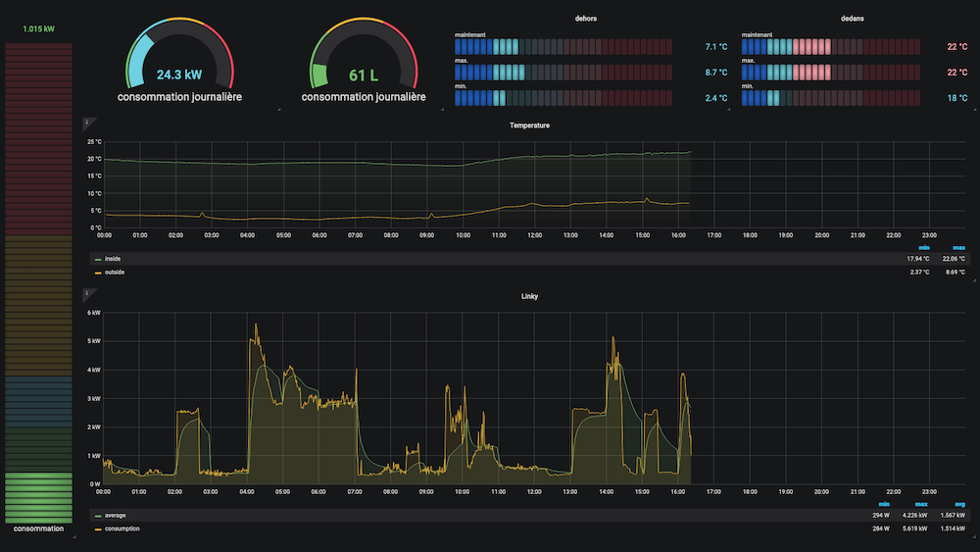This screenshot has width=980, height=552.
Task: Open the Linky panel title menu
Action: (x=529, y=296)
